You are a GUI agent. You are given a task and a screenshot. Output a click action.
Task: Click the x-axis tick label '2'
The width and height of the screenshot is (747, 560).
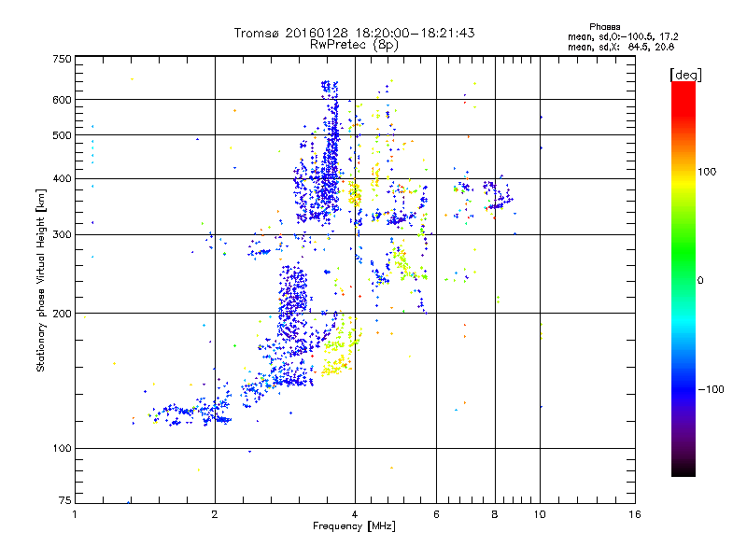(x=215, y=514)
